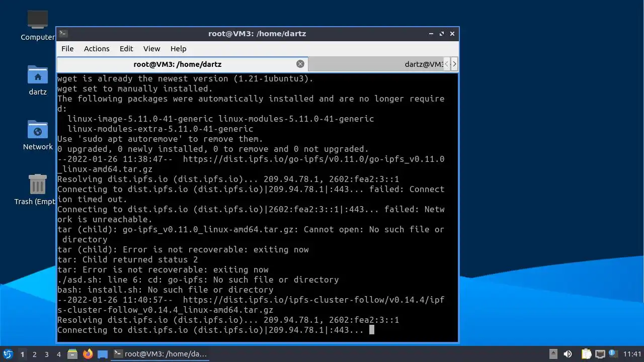Click the tab bar's left arrow
Screen dimensions: 644x362
pyautogui.click(x=446, y=64)
